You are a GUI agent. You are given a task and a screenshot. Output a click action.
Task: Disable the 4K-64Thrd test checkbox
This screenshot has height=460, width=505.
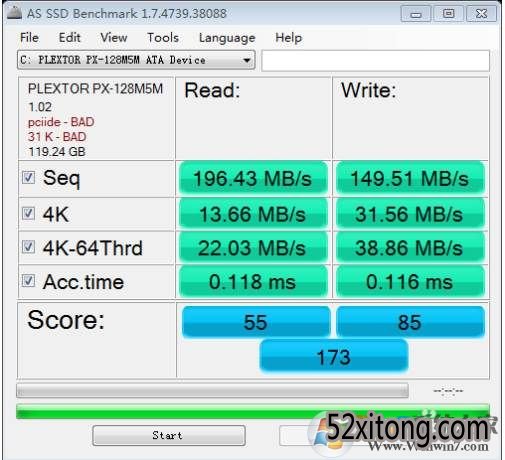click(x=28, y=247)
